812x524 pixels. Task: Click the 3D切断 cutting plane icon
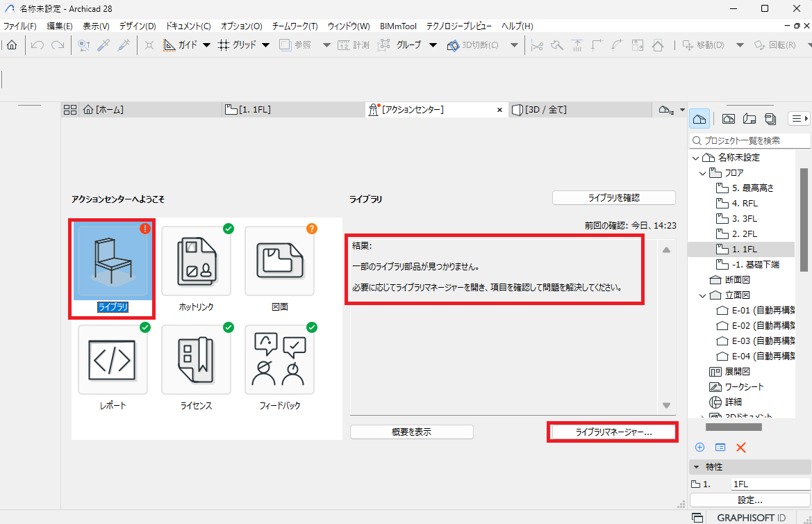click(x=453, y=45)
